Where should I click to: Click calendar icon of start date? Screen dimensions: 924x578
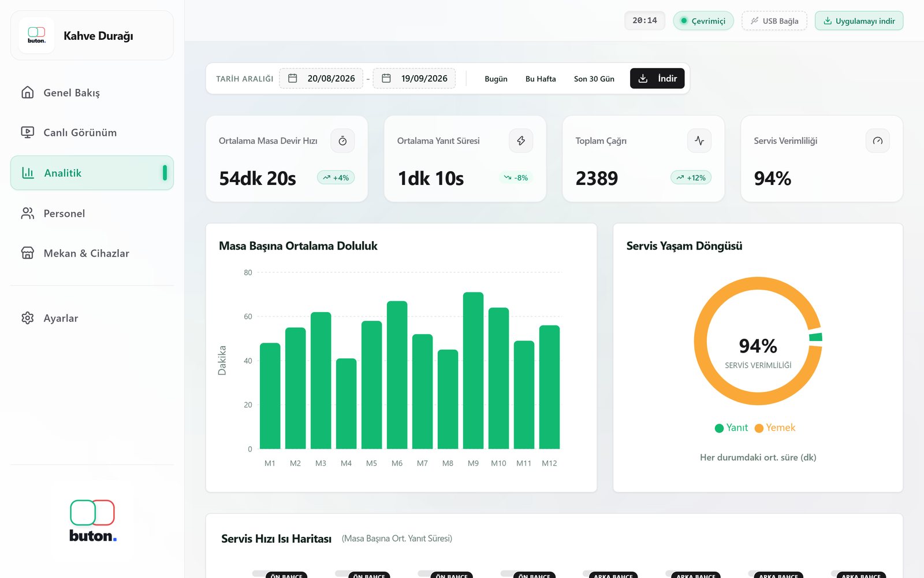[293, 79]
